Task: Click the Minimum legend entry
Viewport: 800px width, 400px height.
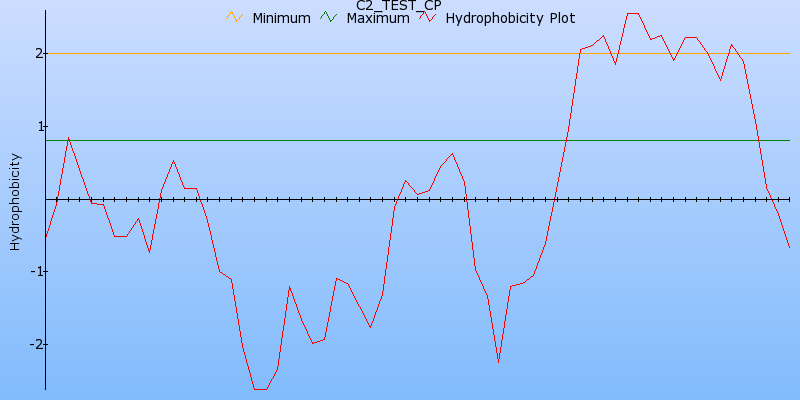Action: click(281, 18)
